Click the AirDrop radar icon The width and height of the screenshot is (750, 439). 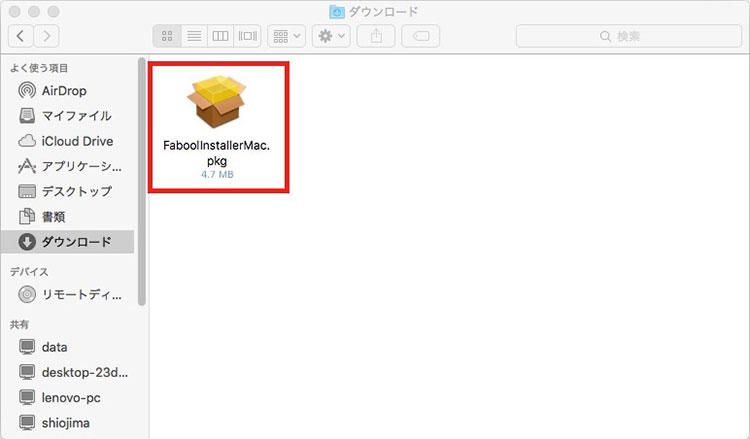pyautogui.click(x=27, y=90)
